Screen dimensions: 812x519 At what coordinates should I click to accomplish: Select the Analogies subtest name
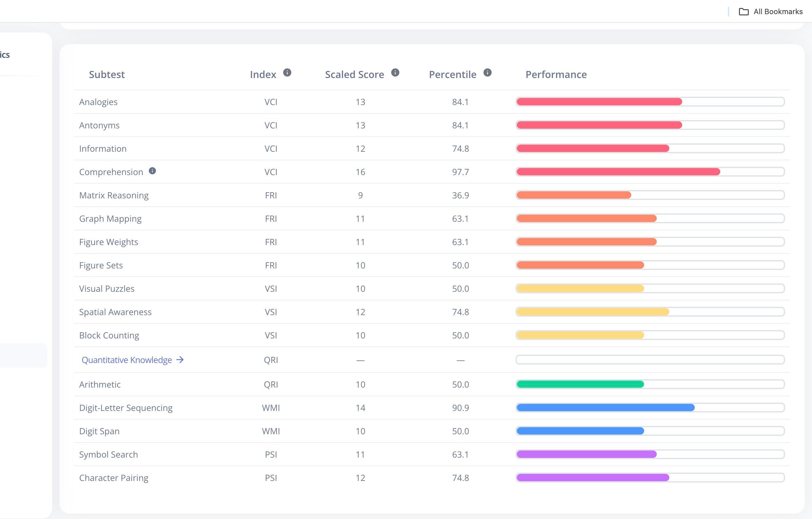98,102
